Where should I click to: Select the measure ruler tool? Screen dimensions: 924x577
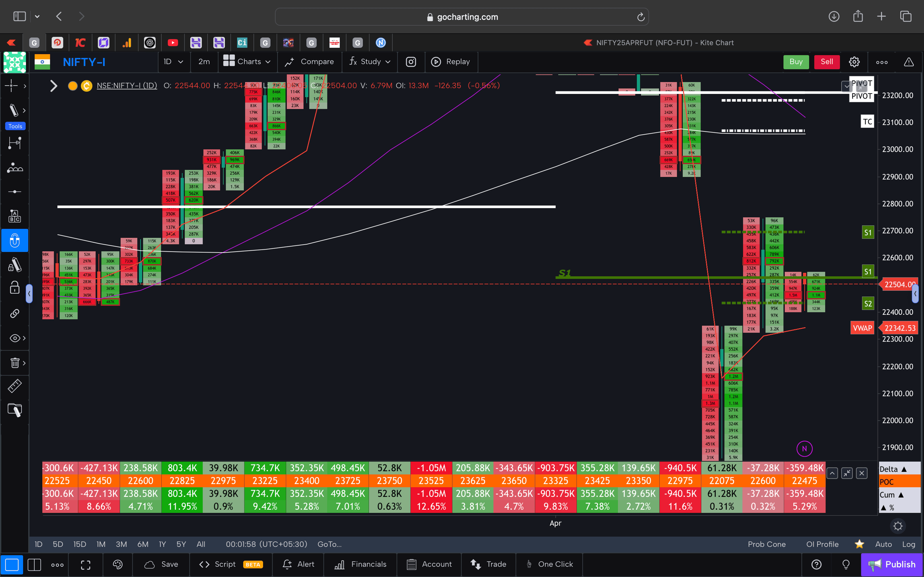click(15, 386)
